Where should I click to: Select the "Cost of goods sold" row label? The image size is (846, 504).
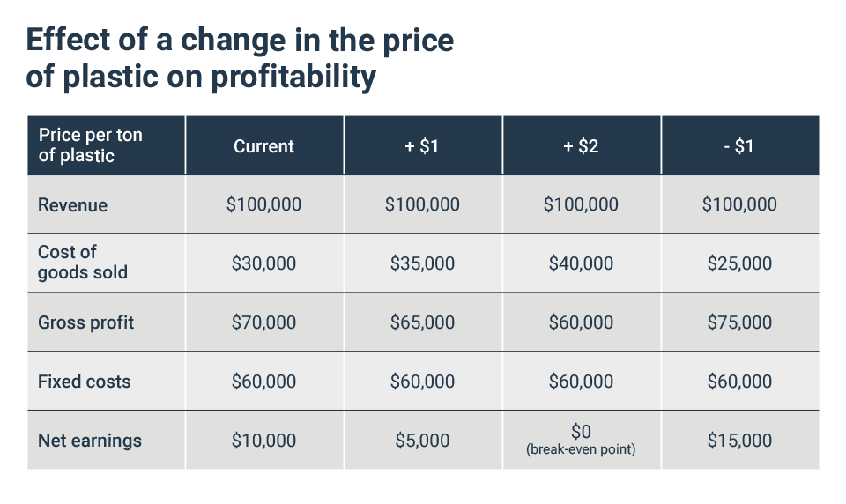[x=83, y=263]
